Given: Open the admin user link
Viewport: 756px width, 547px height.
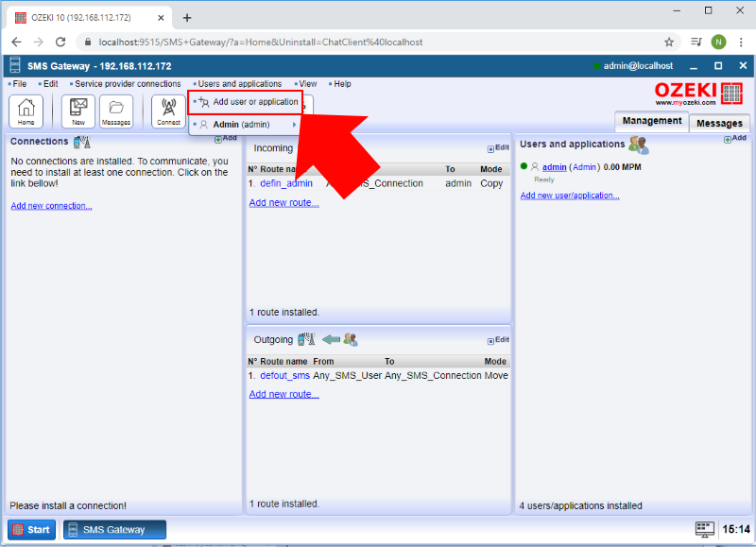Looking at the screenshot, I should [555, 167].
